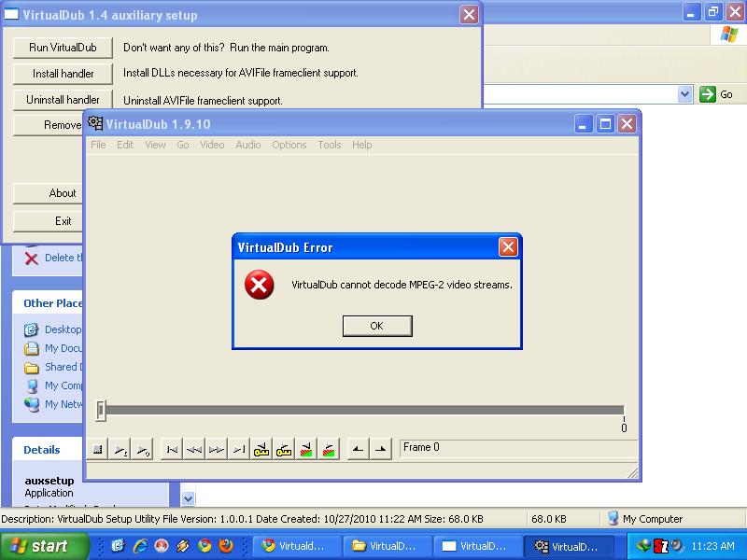Step forward one frame
Viewport: 747px width, 560px height.
click(x=217, y=449)
